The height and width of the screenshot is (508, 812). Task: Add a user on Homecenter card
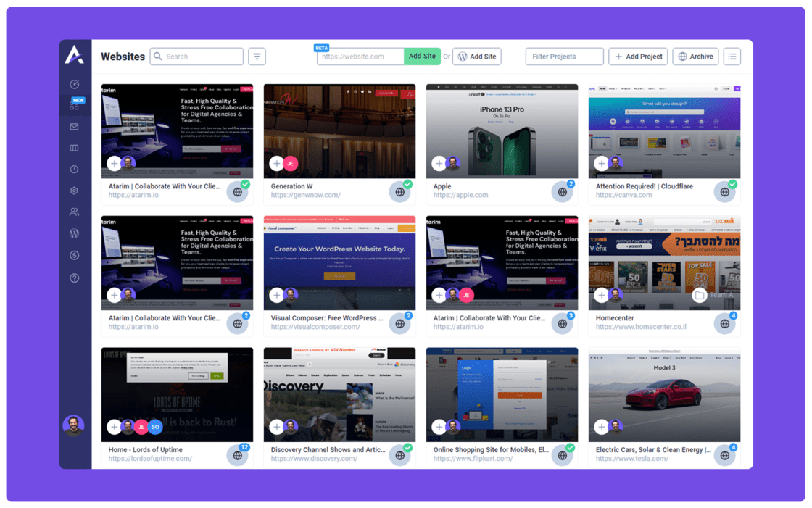click(x=601, y=295)
